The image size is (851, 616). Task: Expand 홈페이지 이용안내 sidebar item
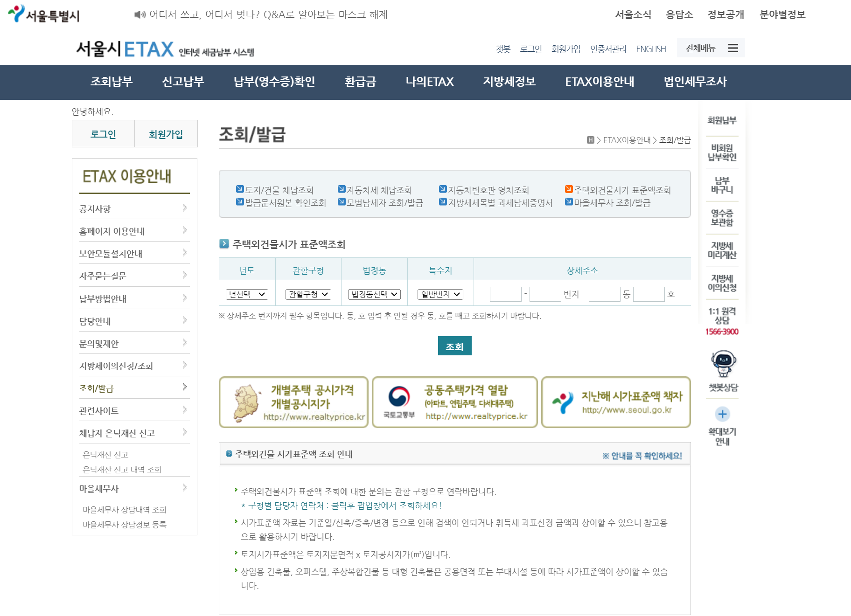[x=134, y=231]
